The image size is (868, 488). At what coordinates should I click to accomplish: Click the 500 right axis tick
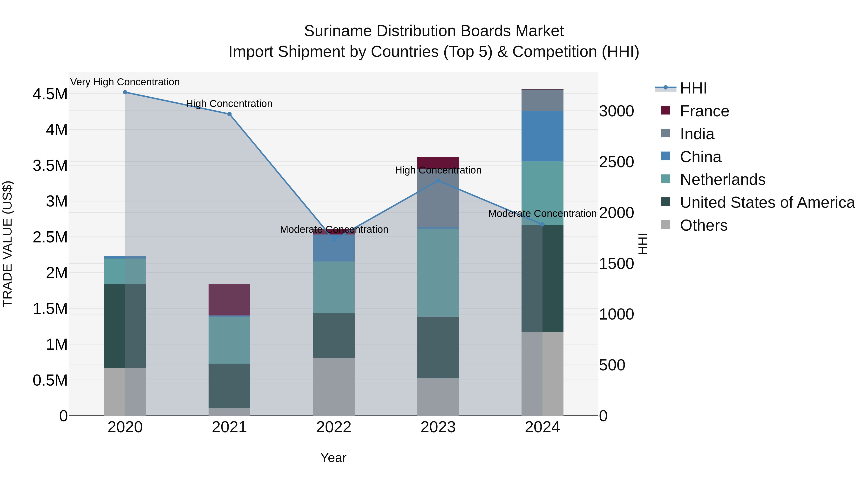click(x=612, y=365)
